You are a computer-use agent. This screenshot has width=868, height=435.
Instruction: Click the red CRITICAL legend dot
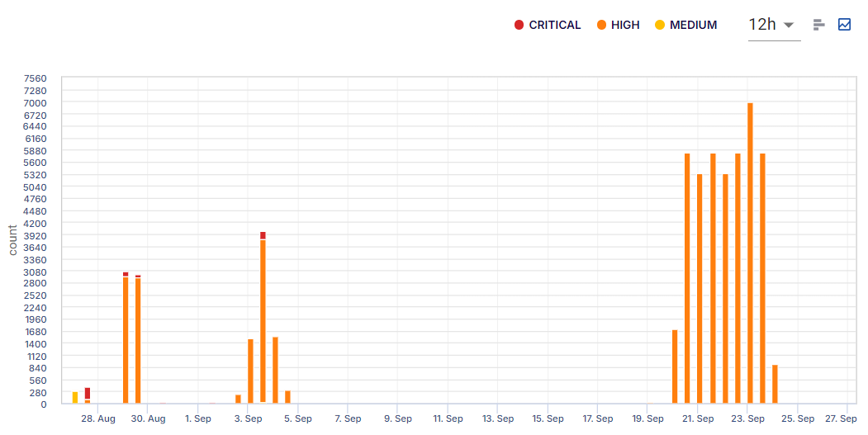point(519,26)
